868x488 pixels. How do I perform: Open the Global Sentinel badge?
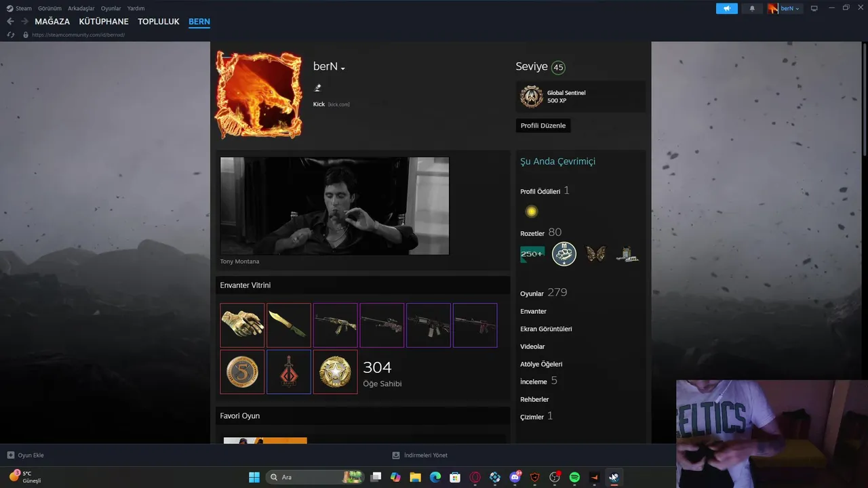[580, 97]
